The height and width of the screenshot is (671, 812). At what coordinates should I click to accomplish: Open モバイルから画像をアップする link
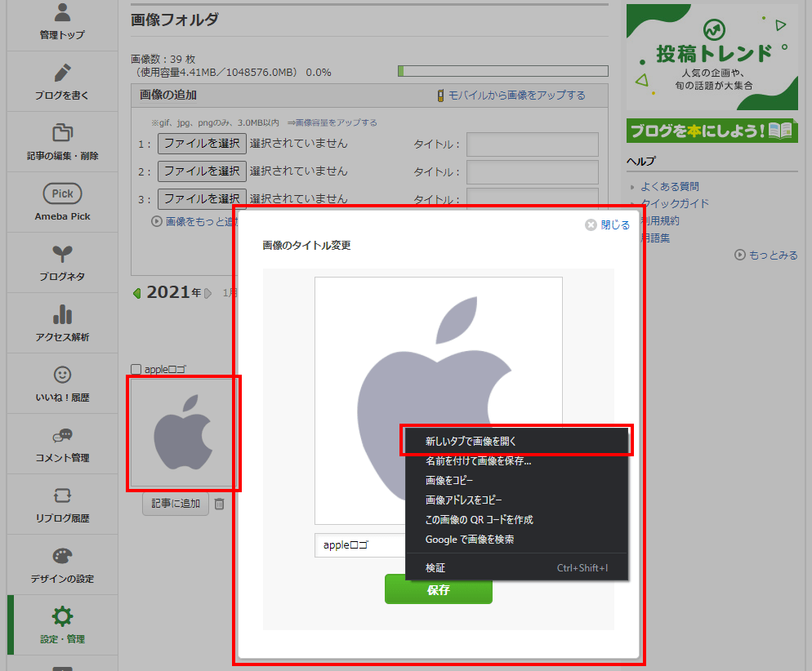(x=516, y=96)
